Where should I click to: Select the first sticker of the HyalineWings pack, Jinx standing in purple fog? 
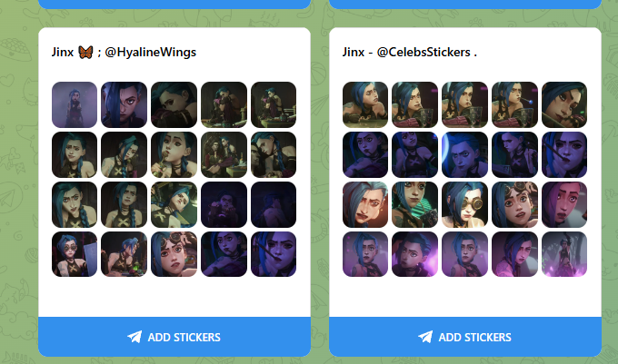pyautogui.click(x=75, y=104)
